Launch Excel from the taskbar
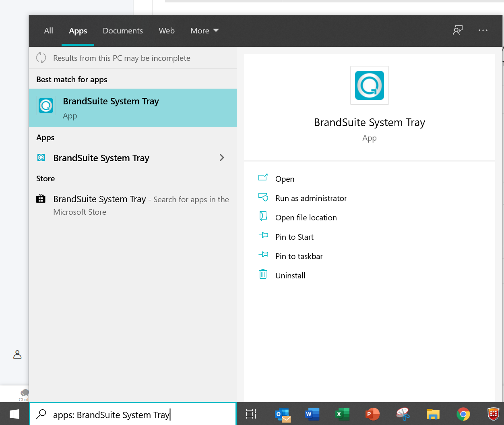The width and height of the screenshot is (504, 425). (x=343, y=414)
